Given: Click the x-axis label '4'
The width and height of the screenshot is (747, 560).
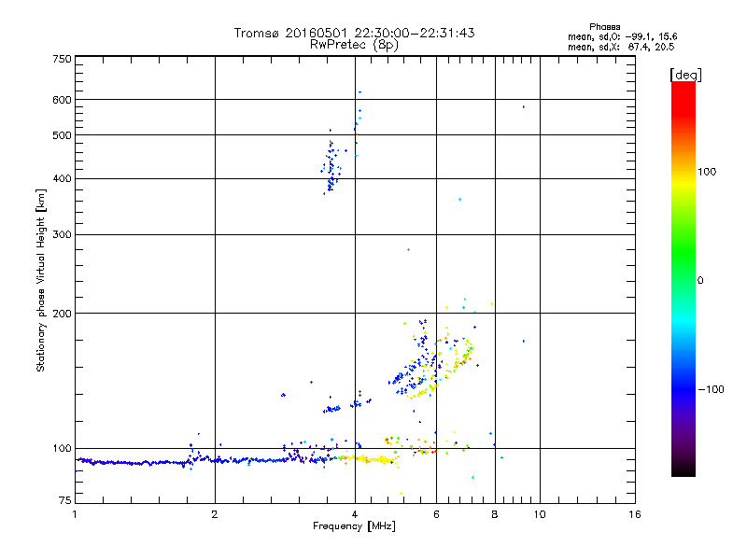Looking at the screenshot, I should pos(355,514).
